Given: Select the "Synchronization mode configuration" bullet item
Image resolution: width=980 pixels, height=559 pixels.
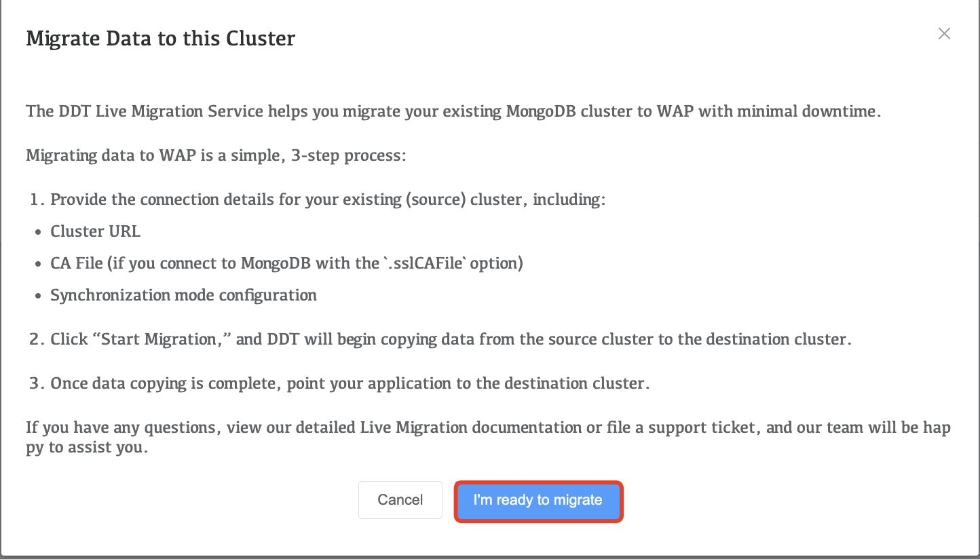Looking at the screenshot, I should point(183,295).
